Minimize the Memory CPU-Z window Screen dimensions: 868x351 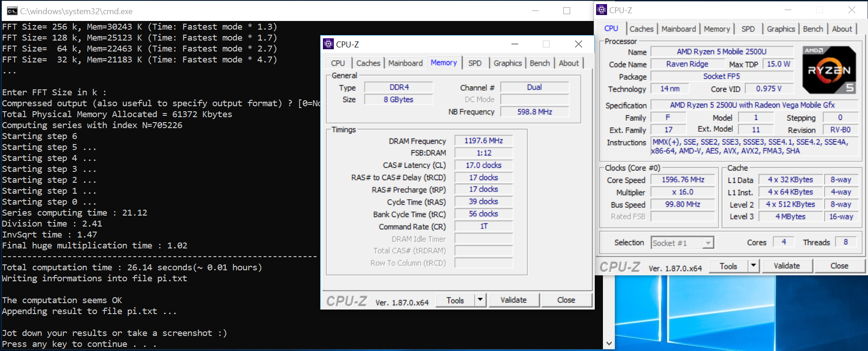coord(515,44)
